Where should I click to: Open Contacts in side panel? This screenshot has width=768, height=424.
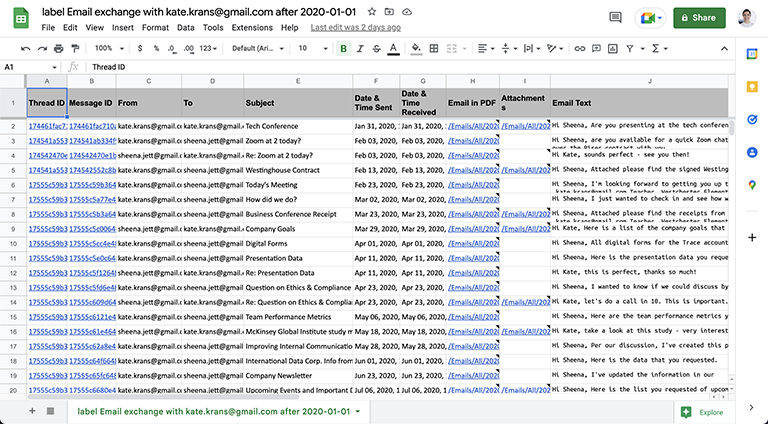click(x=752, y=152)
